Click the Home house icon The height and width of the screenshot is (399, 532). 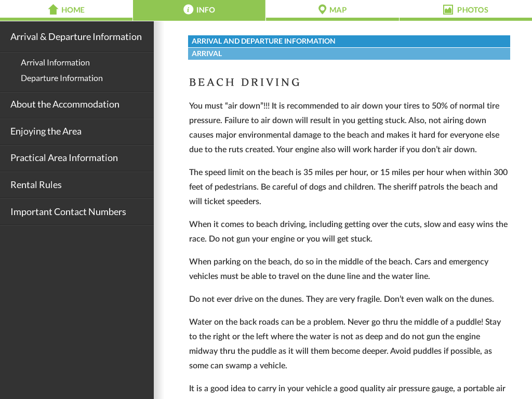click(x=54, y=9)
